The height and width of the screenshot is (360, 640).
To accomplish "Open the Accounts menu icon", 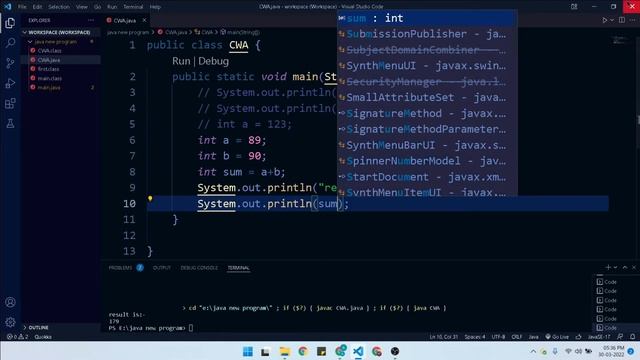I will tap(10, 302).
